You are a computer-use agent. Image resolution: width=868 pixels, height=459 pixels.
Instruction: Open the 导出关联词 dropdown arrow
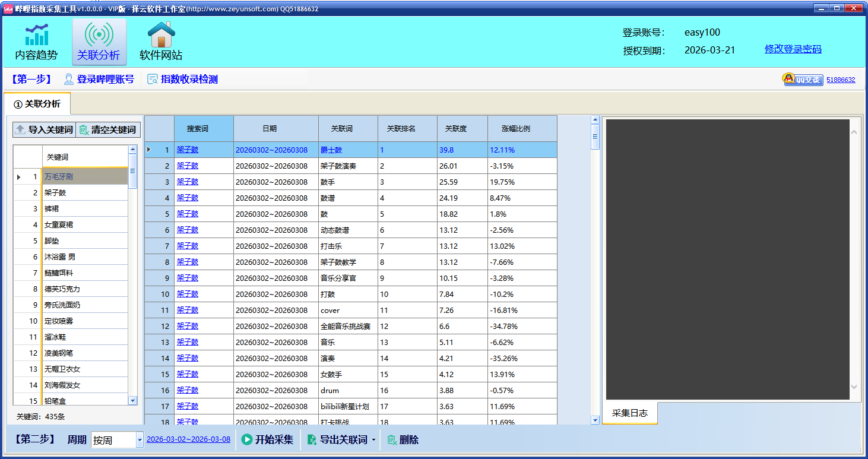[373, 440]
